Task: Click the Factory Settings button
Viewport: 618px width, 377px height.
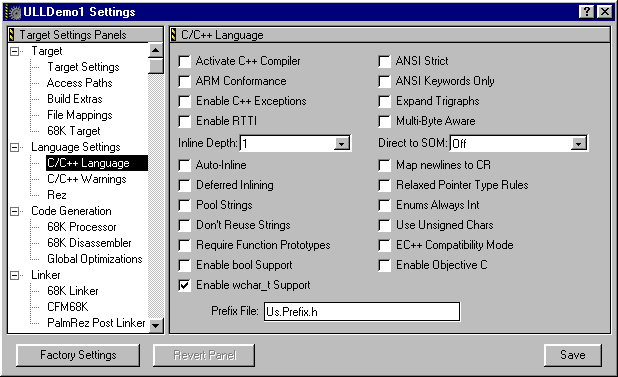Action: [78, 355]
